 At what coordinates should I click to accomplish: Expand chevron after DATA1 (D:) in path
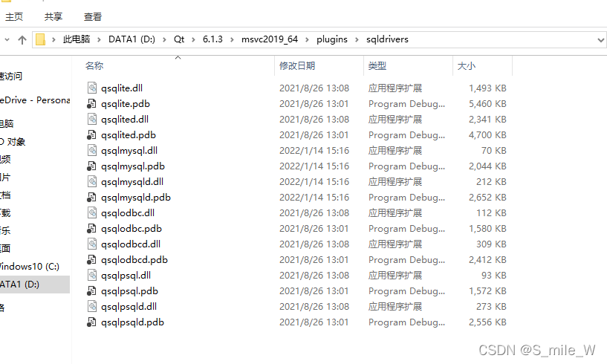[x=164, y=39]
